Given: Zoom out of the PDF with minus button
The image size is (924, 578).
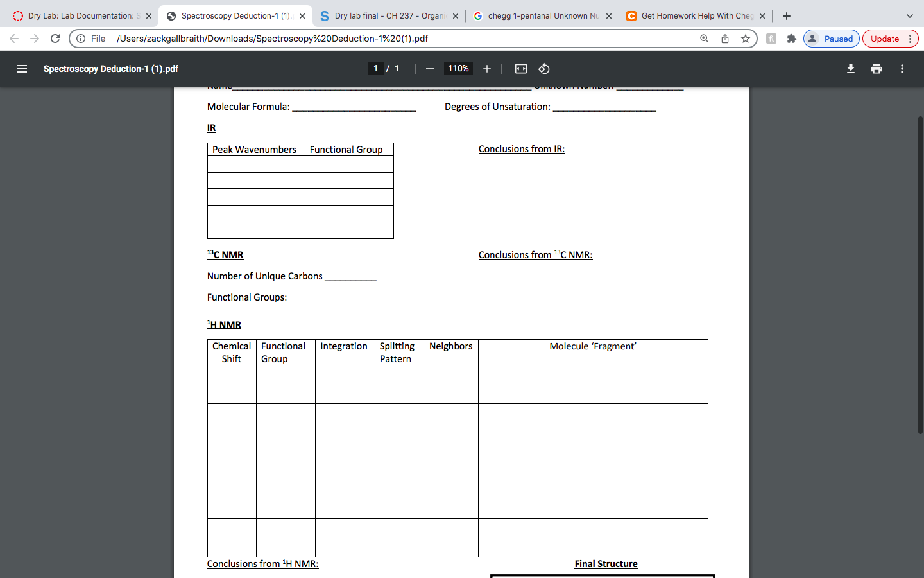Looking at the screenshot, I should click(430, 69).
